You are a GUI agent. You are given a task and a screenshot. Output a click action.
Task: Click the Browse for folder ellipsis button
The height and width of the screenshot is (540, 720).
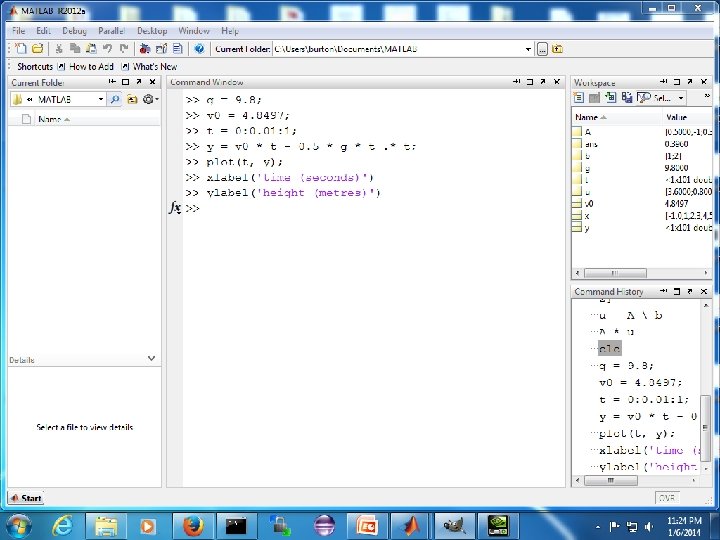tap(542, 48)
